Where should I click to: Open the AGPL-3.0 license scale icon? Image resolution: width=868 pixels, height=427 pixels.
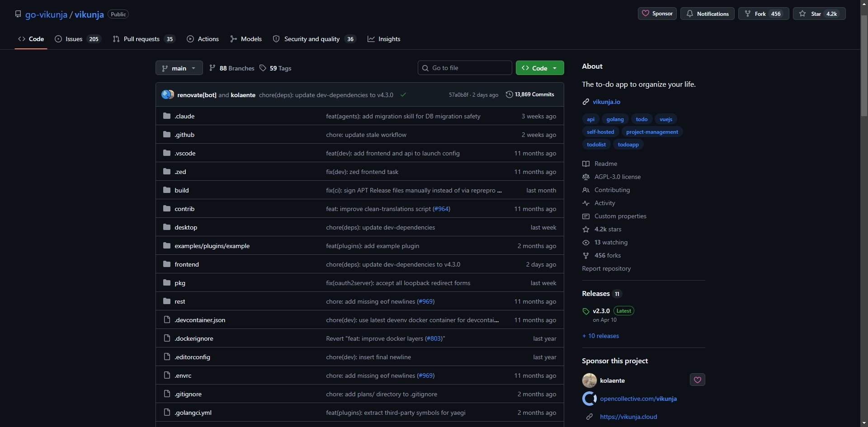pos(586,177)
